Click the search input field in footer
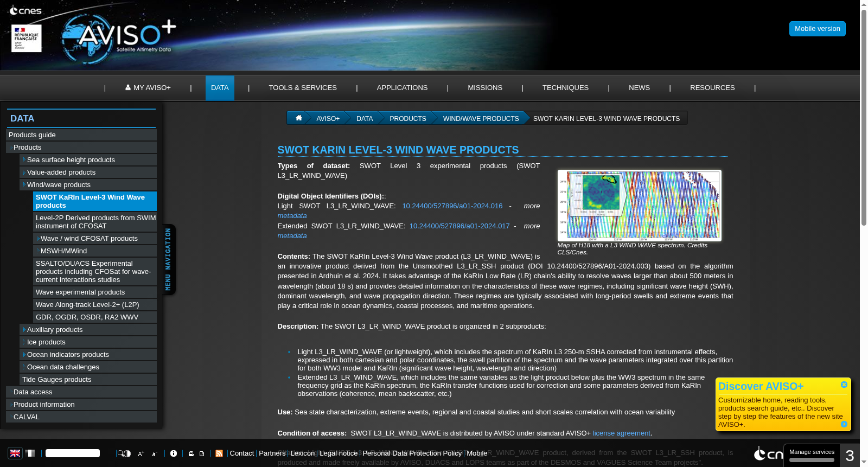The width and height of the screenshot is (868, 467). coord(73,453)
